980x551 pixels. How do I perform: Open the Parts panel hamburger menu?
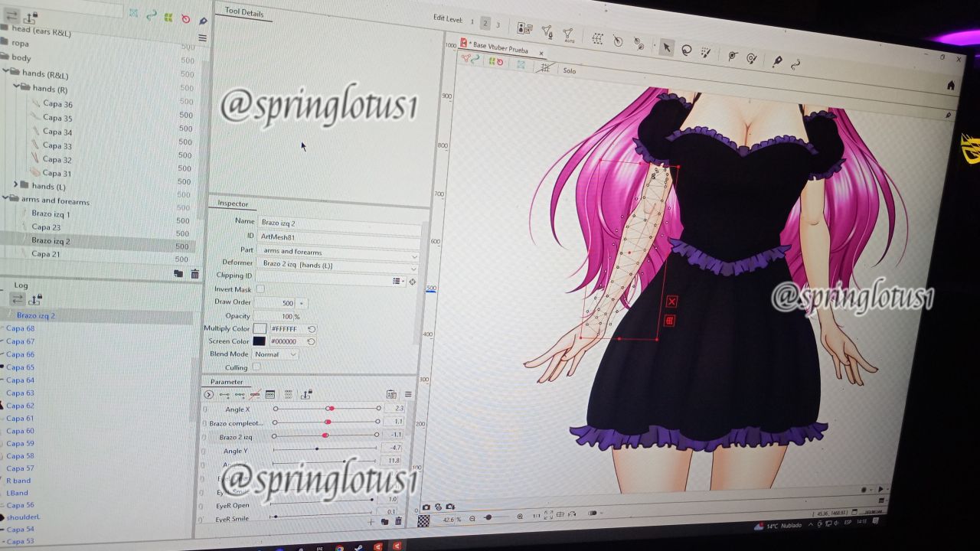click(x=202, y=37)
